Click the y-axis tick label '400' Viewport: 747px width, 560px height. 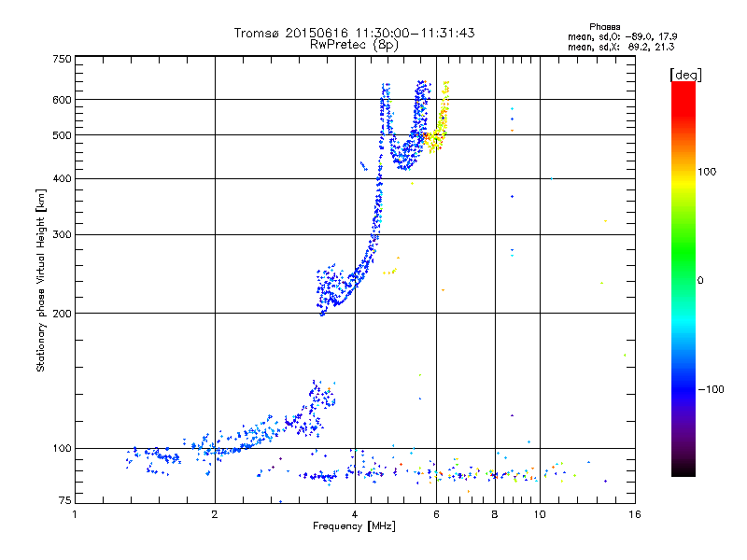[62, 179]
